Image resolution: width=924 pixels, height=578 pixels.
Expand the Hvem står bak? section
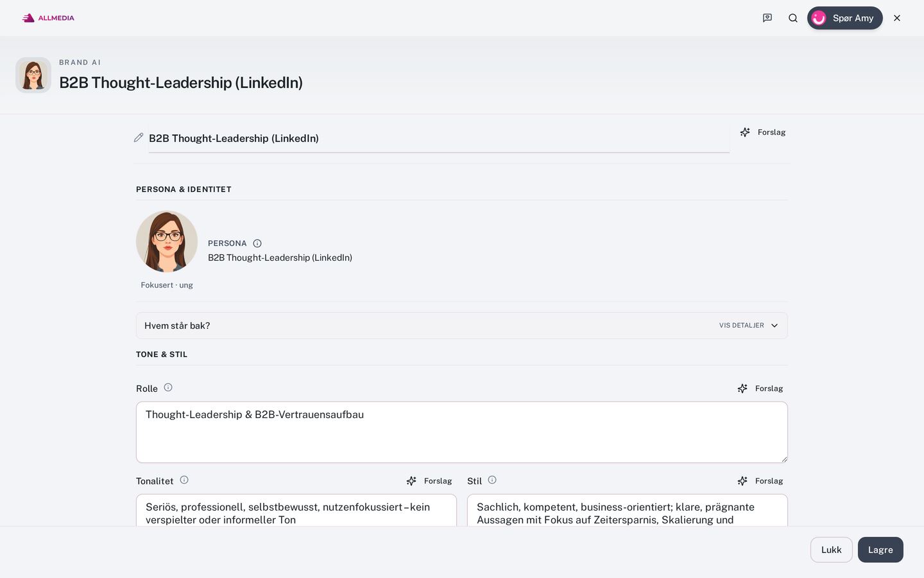coord(462,326)
